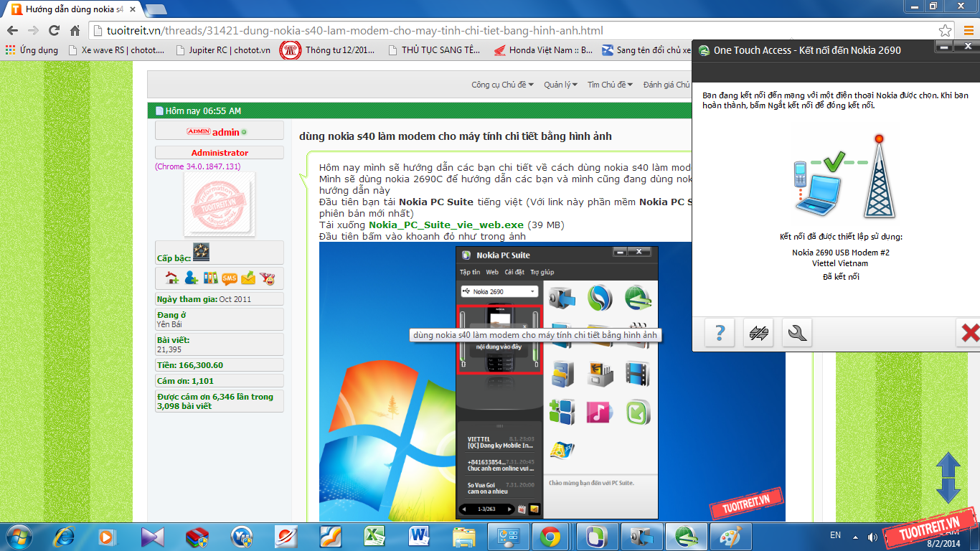The height and width of the screenshot is (551, 980).
Task: Click the disconnect arrows icon in One Touch Access
Action: (758, 333)
